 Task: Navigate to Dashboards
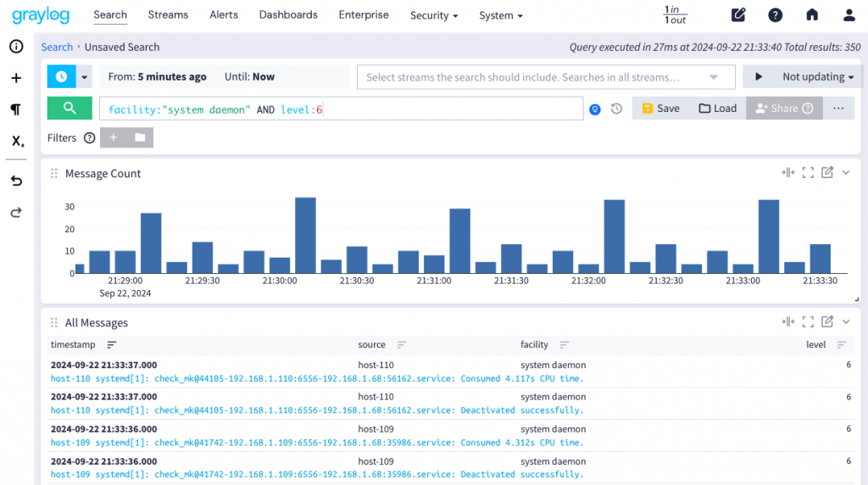click(288, 15)
